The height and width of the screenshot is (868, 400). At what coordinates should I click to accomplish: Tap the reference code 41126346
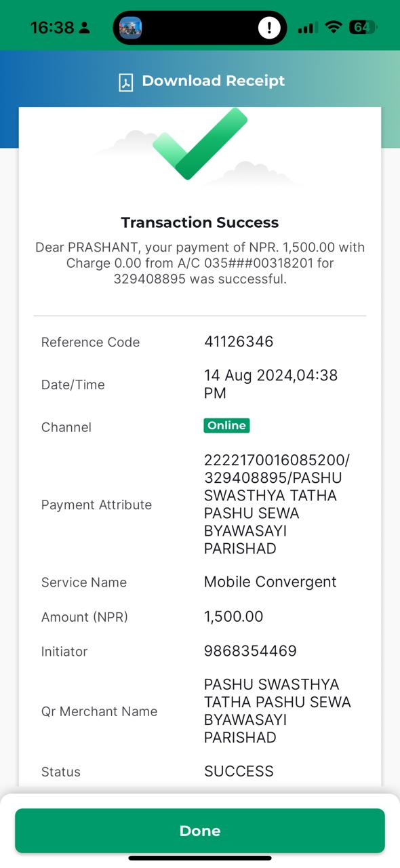coord(239,341)
